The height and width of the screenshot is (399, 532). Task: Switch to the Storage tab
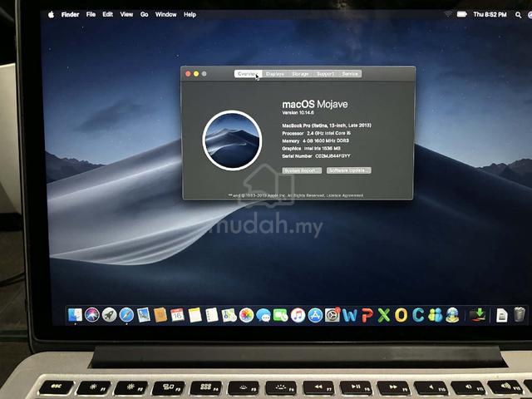[300, 74]
